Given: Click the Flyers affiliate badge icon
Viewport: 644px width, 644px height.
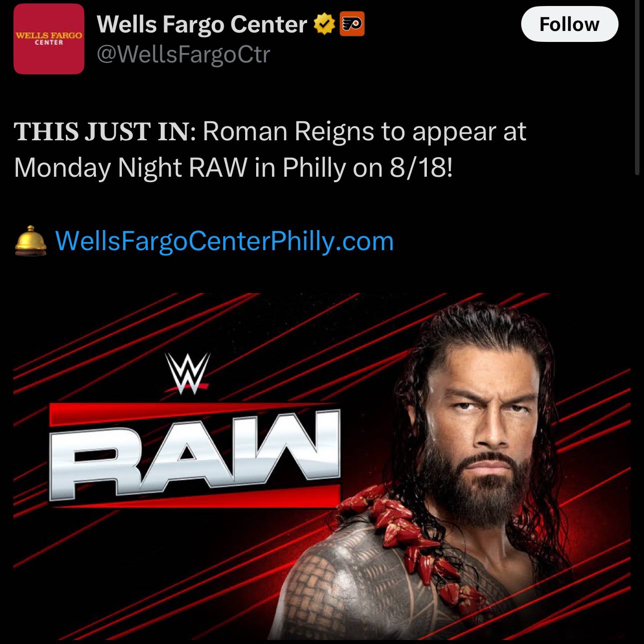Looking at the screenshot, I should point(352,24).
